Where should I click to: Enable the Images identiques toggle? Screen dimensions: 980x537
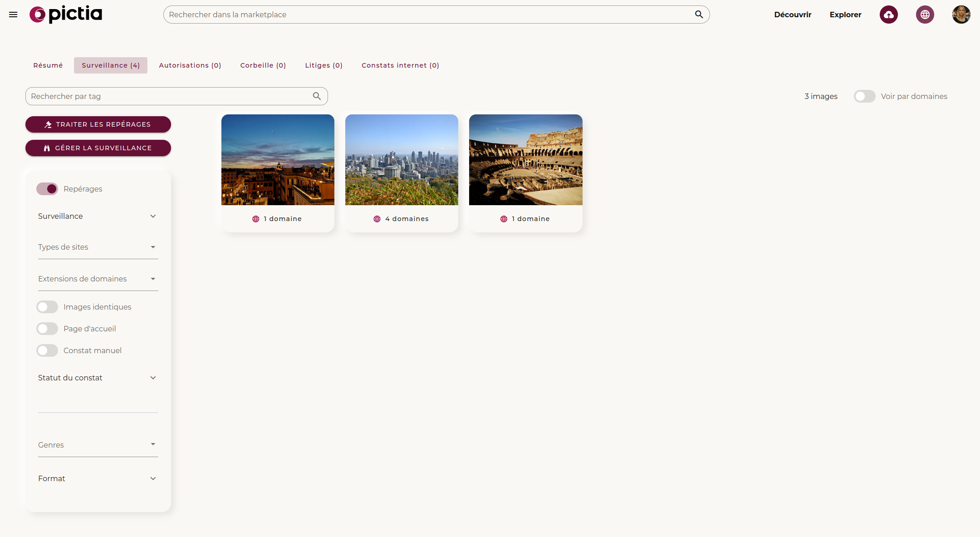click(47, 307)
